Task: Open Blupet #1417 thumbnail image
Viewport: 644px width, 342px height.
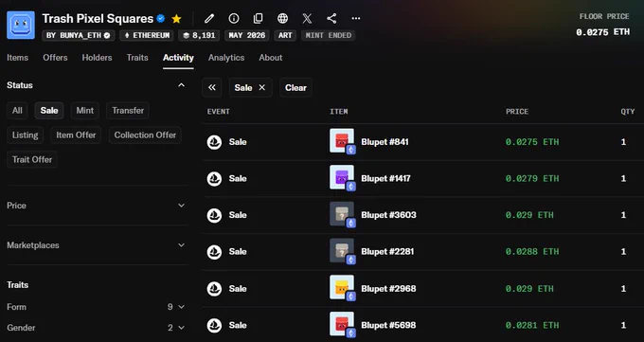Action: (342, 177)
